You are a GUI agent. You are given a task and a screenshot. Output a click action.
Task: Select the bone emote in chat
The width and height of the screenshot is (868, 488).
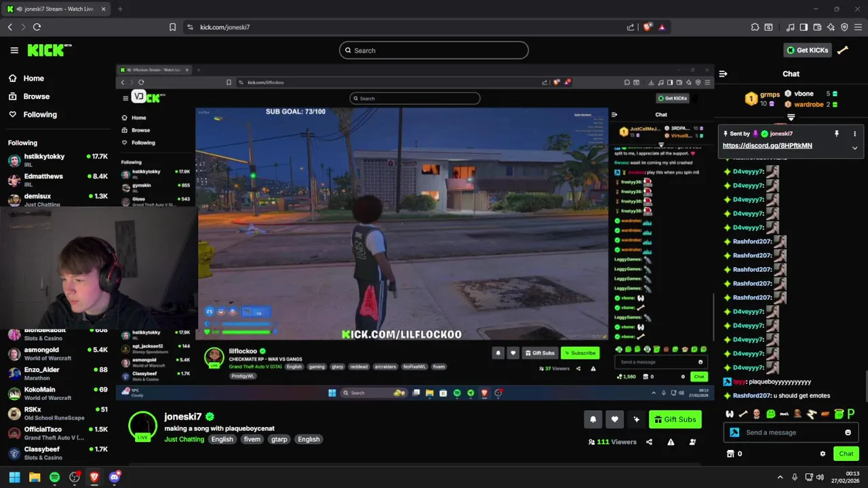coord(743,414)
